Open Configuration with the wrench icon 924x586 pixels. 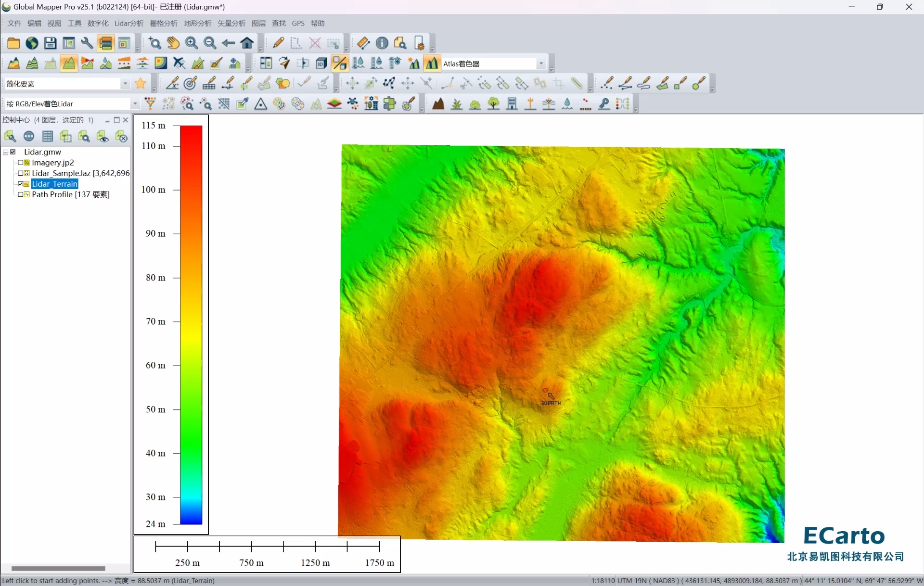(87, 43)
